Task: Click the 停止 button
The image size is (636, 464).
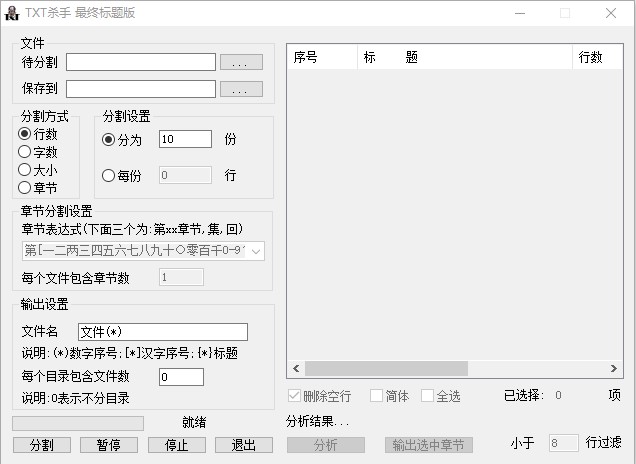Action: [x=177, y=445]
